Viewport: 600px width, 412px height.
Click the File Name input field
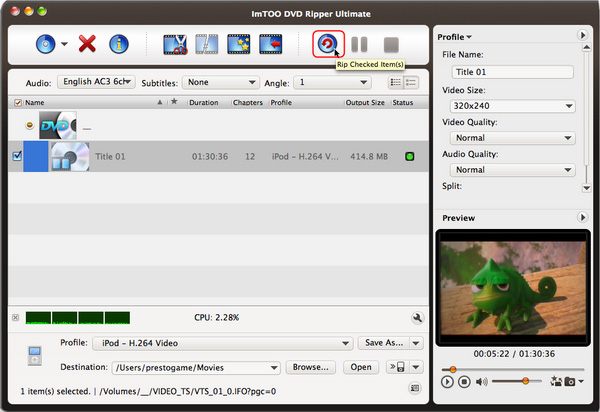coord(513,72)
